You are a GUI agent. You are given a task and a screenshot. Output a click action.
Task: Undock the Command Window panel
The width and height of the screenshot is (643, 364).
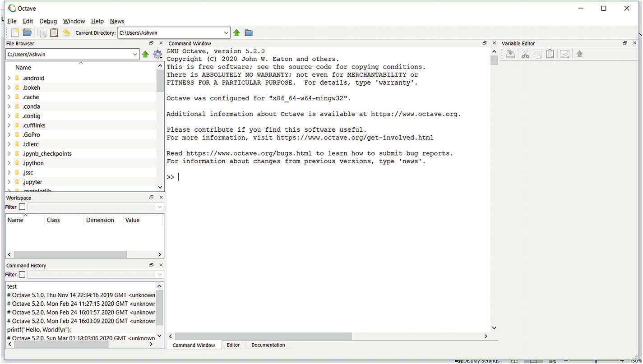[484, 43]
